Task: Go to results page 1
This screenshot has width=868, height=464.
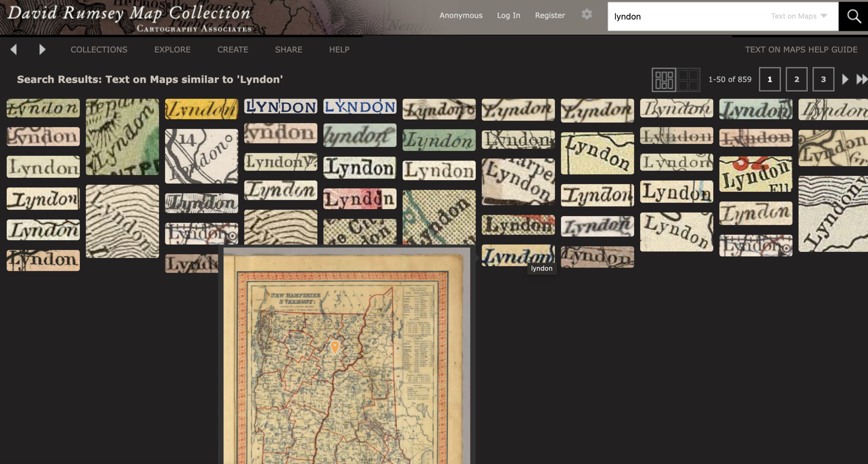Action: click(x=770, y=79)
